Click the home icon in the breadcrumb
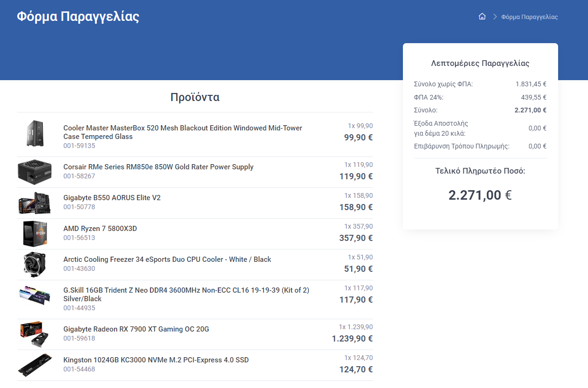588x388 pixels. (x=482, y=17)
